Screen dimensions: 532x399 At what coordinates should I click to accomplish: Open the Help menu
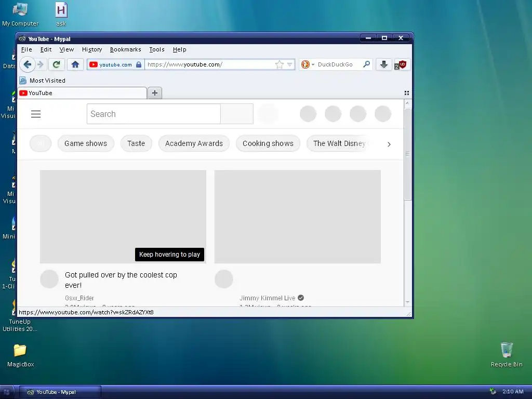(x=179, y=49)
